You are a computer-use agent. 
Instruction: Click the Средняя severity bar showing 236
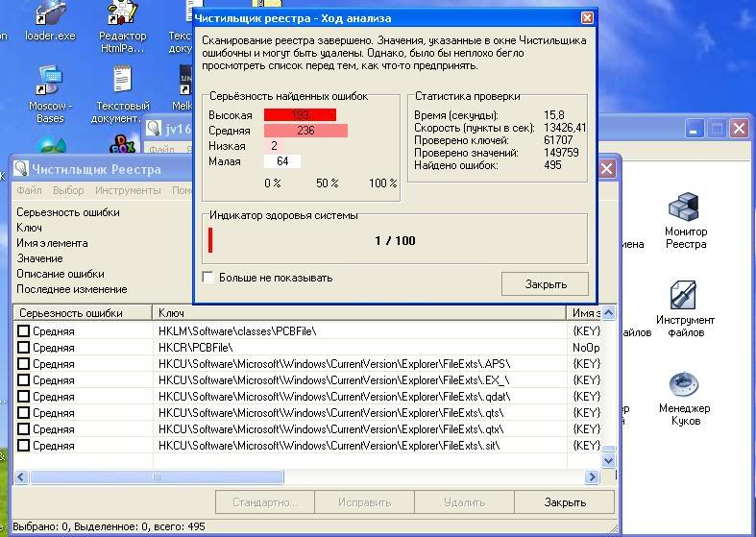[305, 130]
